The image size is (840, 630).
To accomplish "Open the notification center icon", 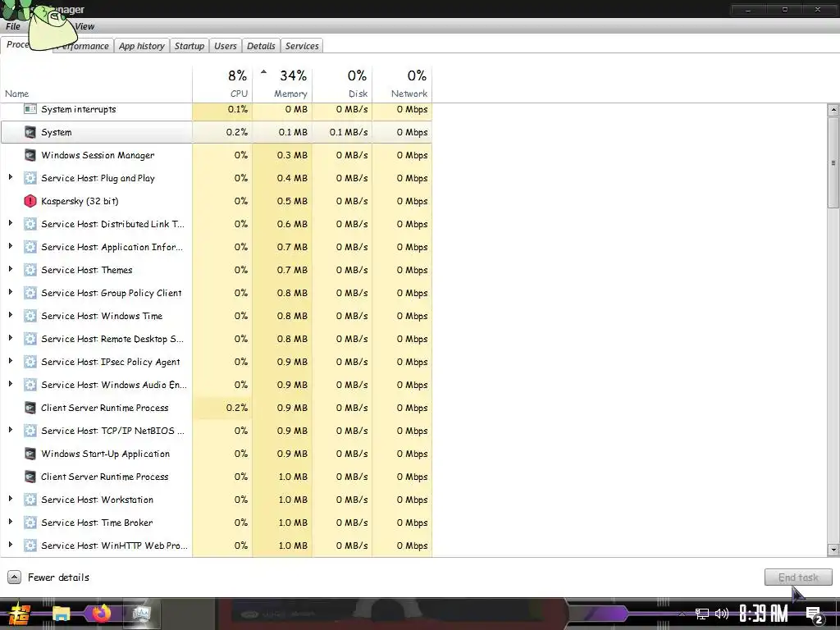I will coord(815,614).
